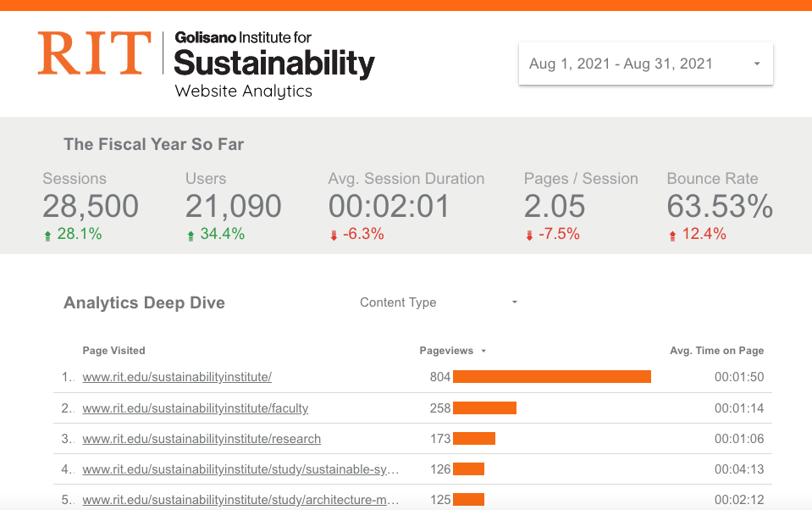The width and height of the screenshot is (812, 510).
Task: Open the sustainabilityinstitute/faculty link
Action: [196, 407]
